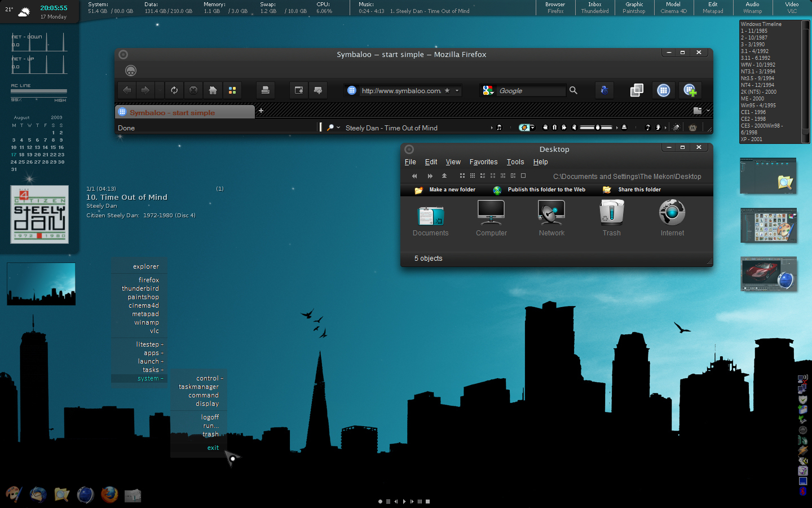Reload the Symbaloo page in Firefox

tap(174, 90)
